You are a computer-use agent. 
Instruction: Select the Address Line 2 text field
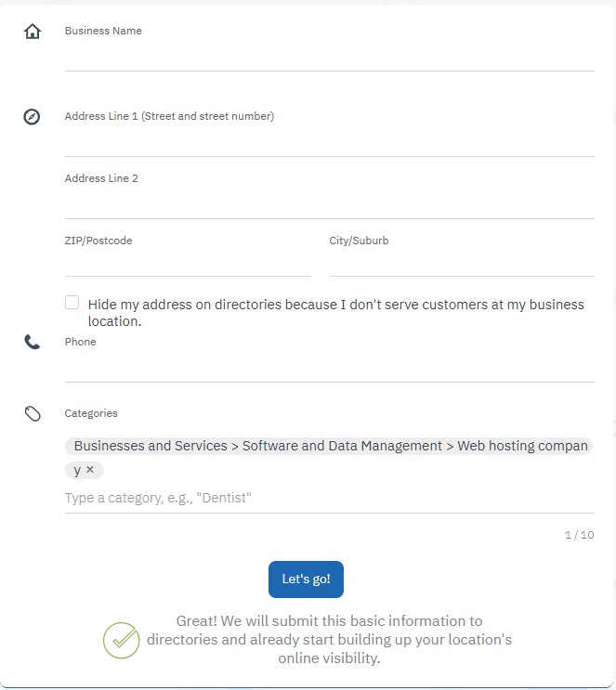329,204
